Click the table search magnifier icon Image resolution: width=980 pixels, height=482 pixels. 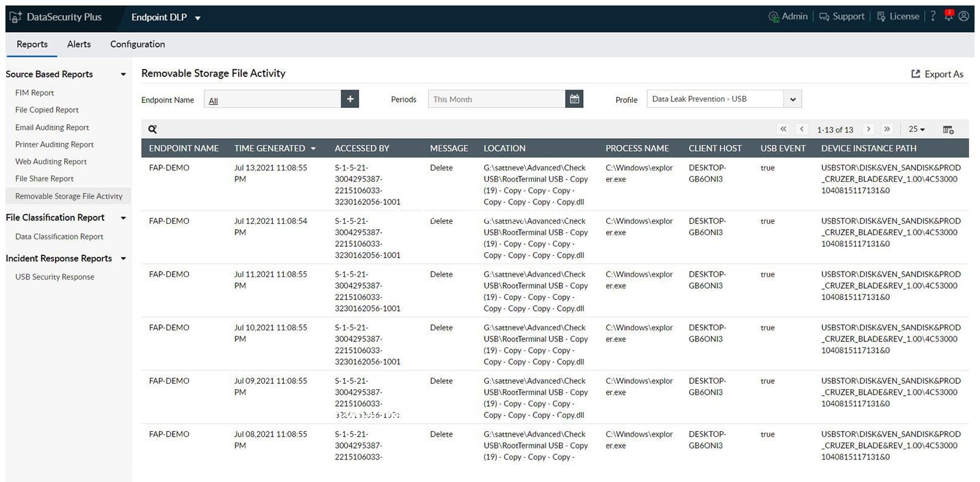coord(153,129)
